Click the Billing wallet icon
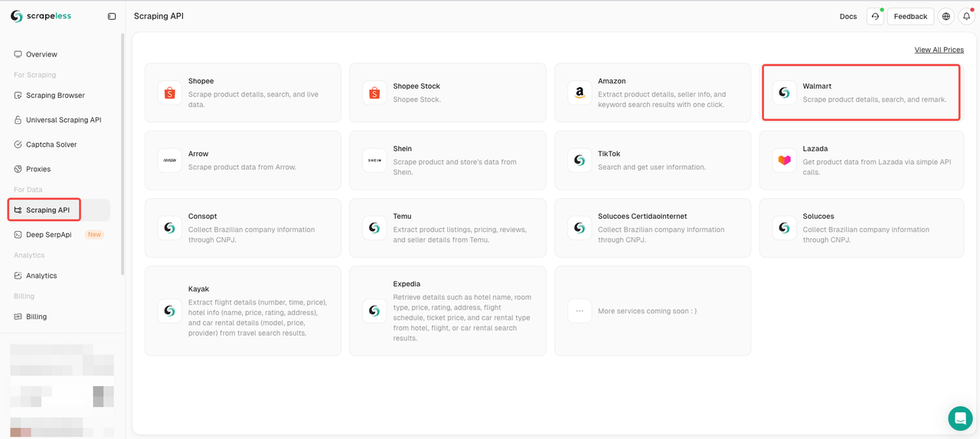Screen dimensions: 980x439 (18, 317)
